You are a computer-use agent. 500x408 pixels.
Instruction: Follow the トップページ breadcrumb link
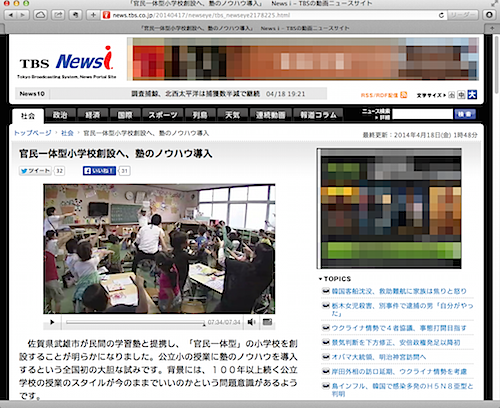[x=33, y=133]
